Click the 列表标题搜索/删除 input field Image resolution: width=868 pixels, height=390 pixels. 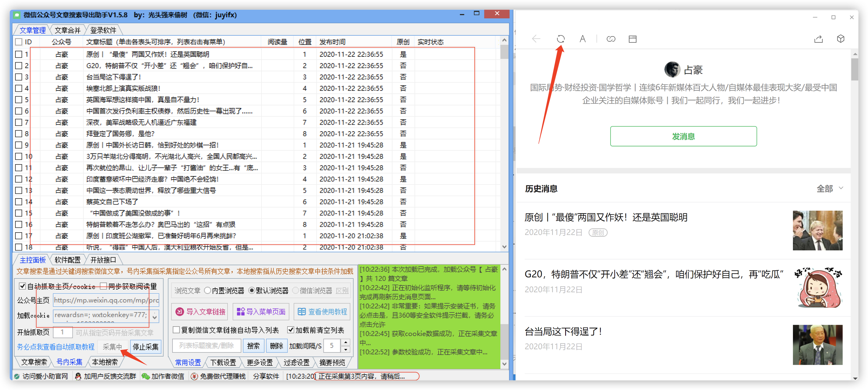[206, 345]
